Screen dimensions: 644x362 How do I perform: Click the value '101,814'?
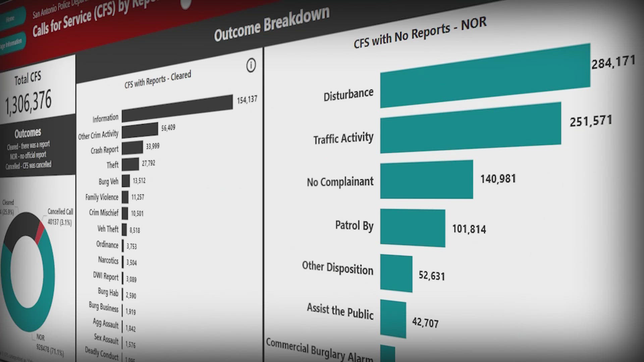click(x=469, y=229)
